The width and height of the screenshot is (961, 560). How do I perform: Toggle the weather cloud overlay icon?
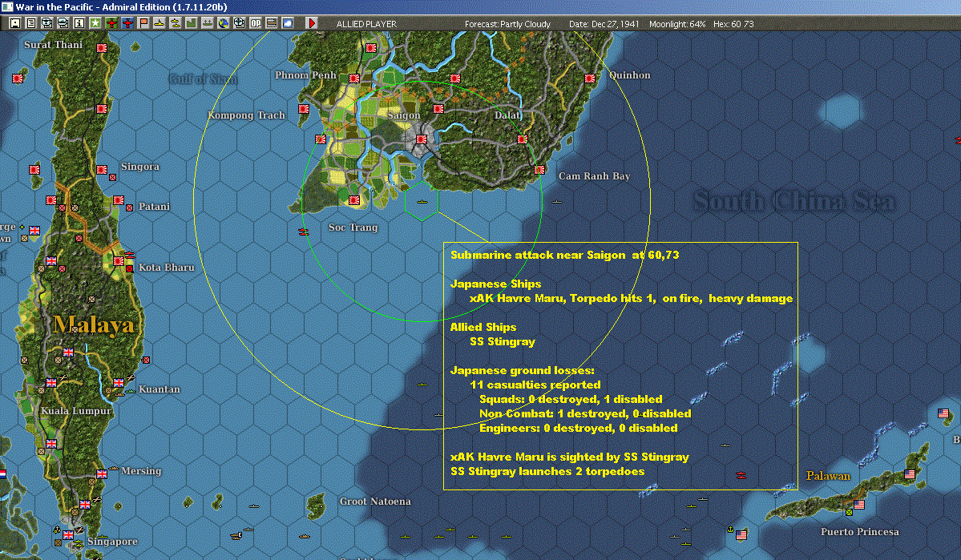point(288,23)
